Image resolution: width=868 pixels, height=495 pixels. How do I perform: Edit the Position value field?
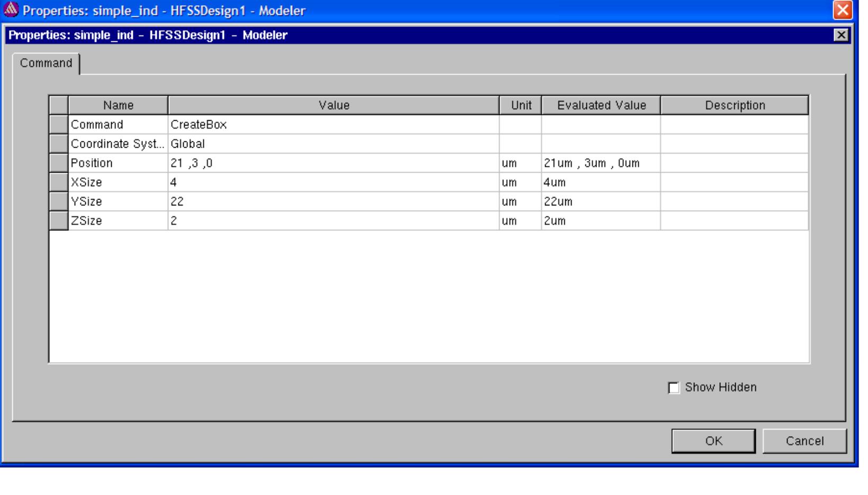[x=333, y=163]
